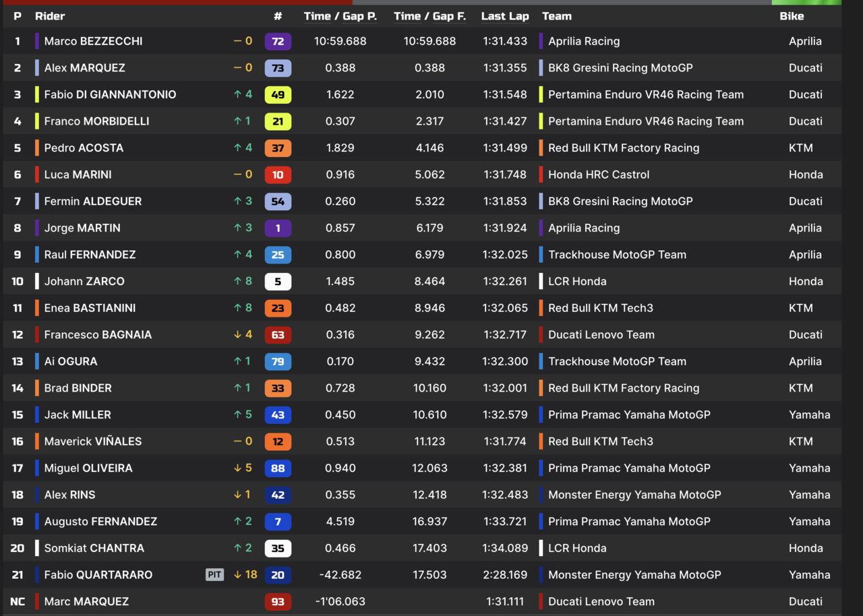Select rider Augusto FERNANDEZ
This screenshot has height=616, width=863.
100,522
